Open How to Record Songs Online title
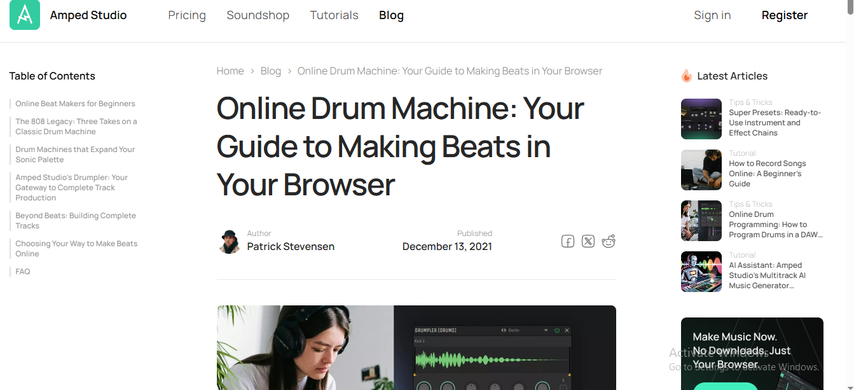 [767, 173]
